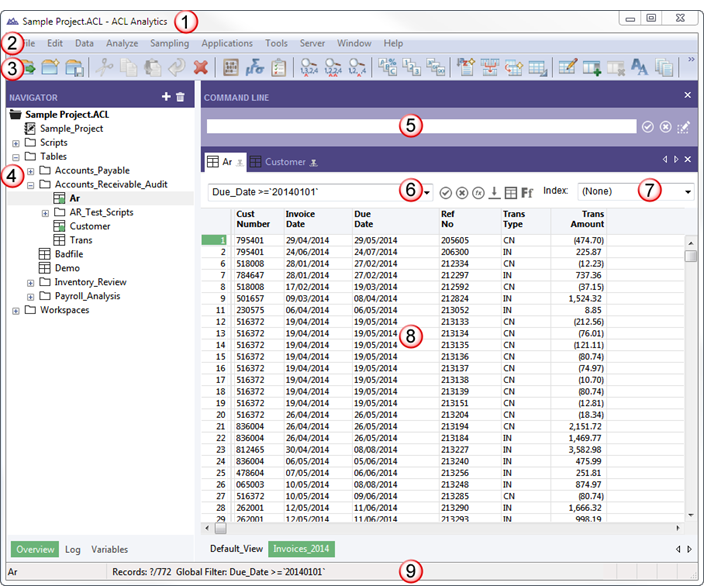Click the scissors cut icon in toolbar
Image resolution: width=704 pixels, height=586 pixels.
(104, 68)
